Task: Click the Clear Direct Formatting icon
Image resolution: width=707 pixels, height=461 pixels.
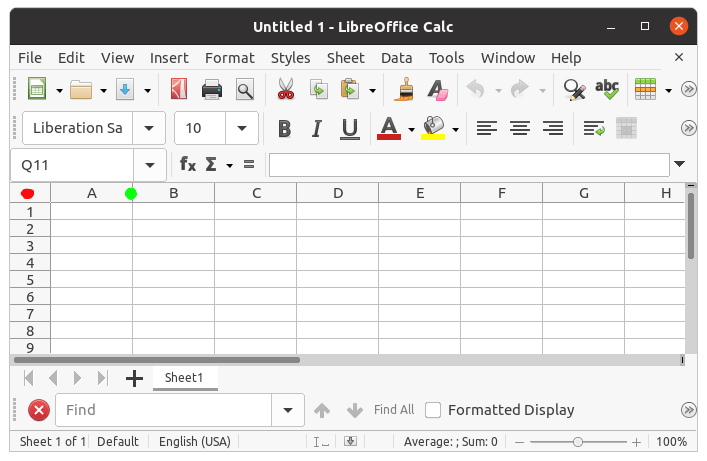Action: [x=437, y=89]
